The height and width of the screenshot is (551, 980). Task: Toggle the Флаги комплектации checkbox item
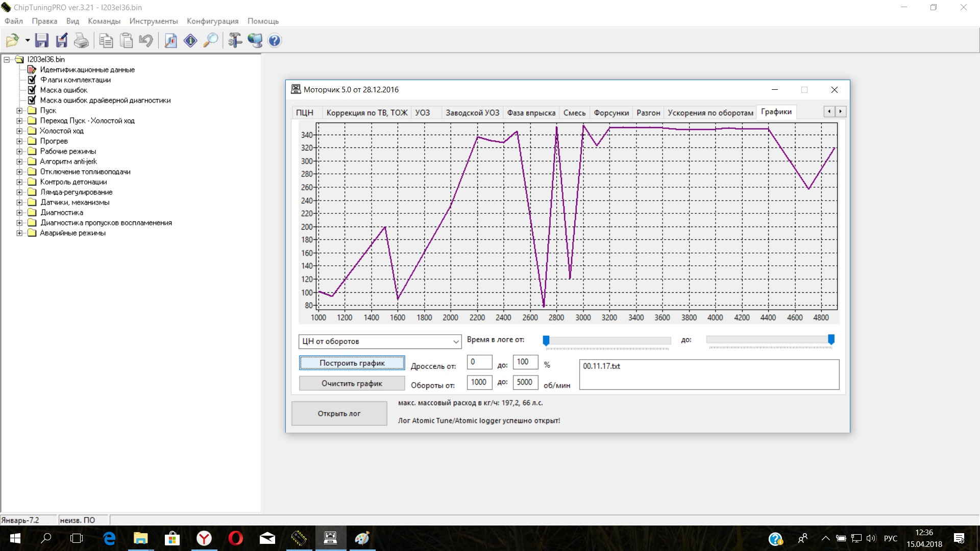(32, 80)
